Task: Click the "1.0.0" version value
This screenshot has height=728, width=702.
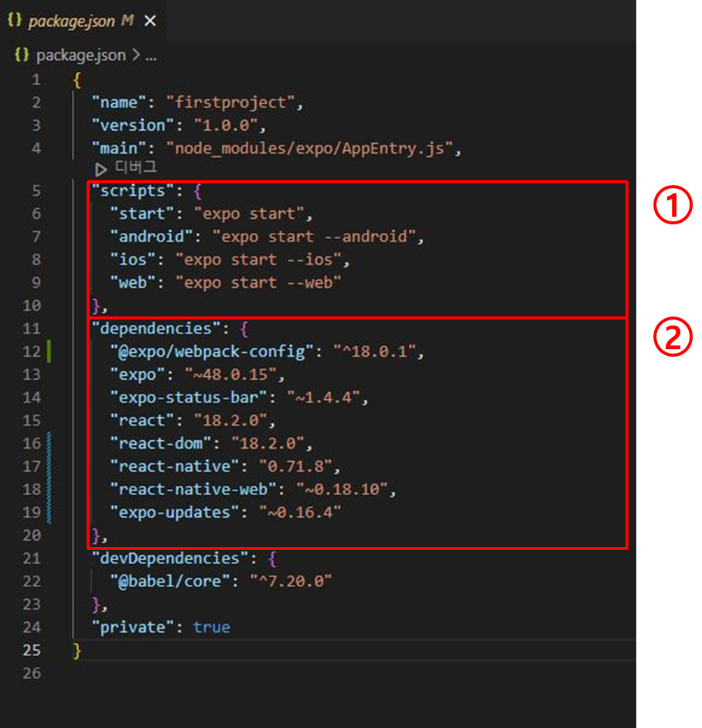Action: (226, 125)
